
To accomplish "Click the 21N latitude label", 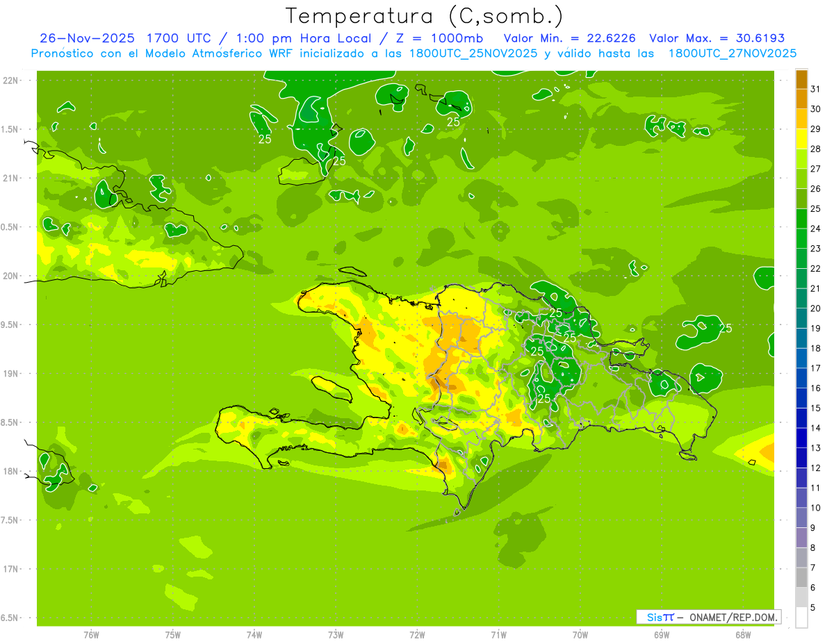I will click(x=10, y=178).
